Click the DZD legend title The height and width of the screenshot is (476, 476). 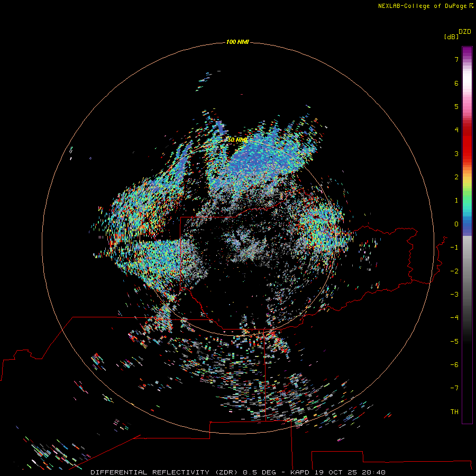465,32
